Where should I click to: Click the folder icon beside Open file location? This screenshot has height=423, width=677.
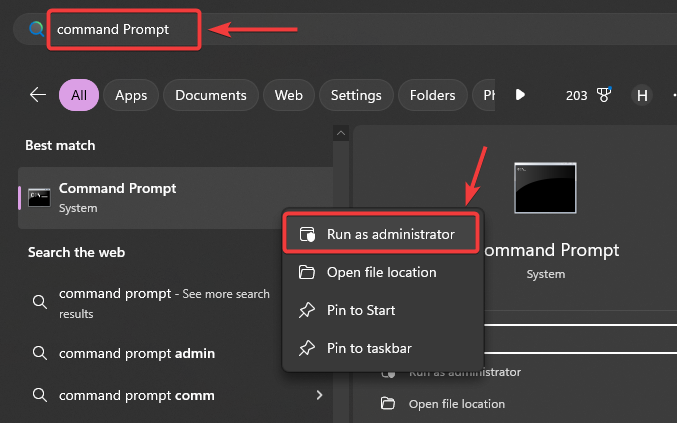pyautogui.click(x=308, y=272)
